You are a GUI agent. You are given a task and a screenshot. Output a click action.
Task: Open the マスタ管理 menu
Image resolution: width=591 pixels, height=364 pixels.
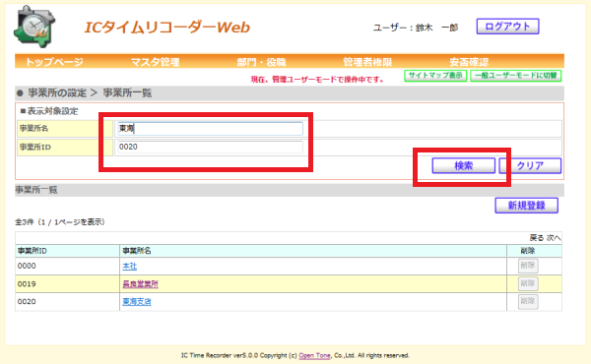pyautogui.click(x=155, y=62)
